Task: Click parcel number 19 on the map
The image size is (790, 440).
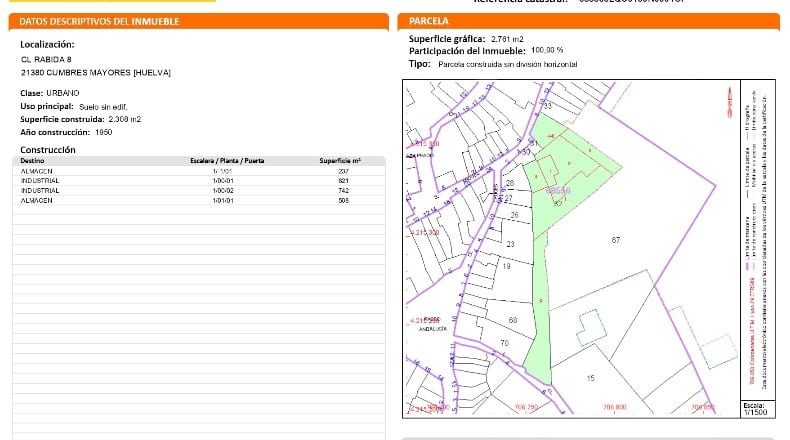Action: pos(506,266)
